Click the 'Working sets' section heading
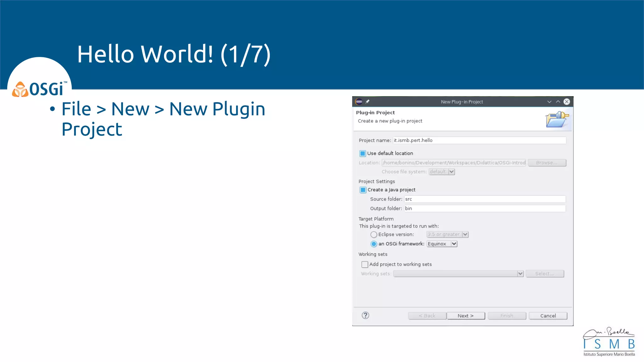 click(x=373, y=254)
